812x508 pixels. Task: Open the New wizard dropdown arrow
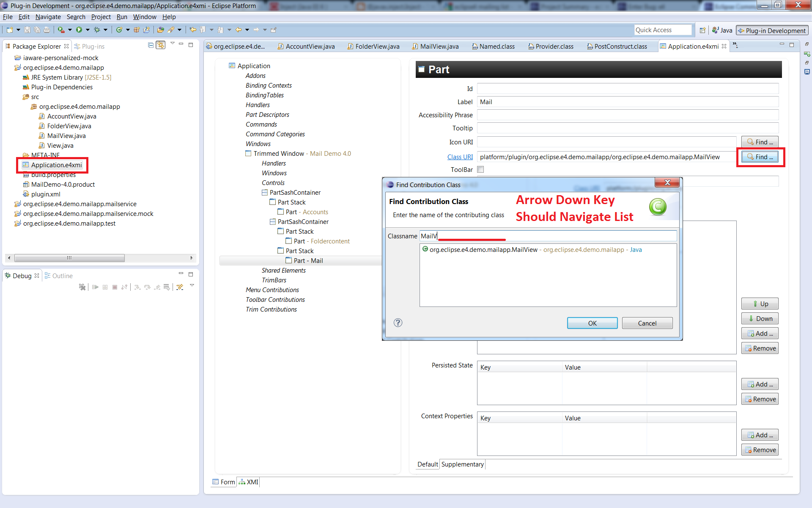click(x=18, y=30)
